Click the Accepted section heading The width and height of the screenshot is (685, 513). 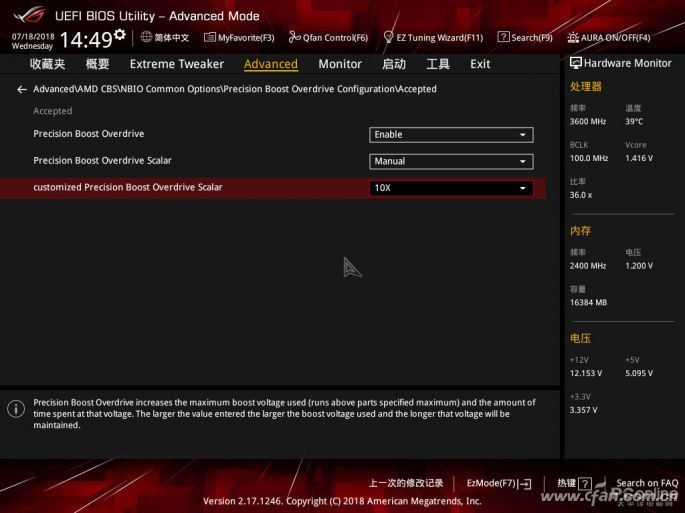[x=53, y=111]
